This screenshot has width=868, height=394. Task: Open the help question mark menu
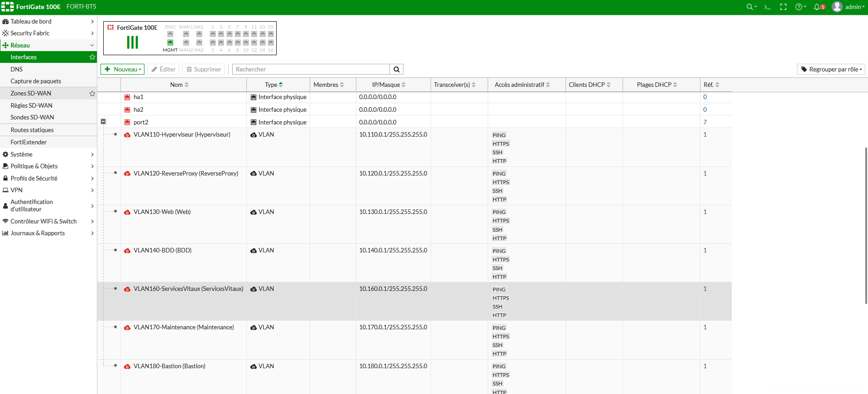(x=800, y=7)
